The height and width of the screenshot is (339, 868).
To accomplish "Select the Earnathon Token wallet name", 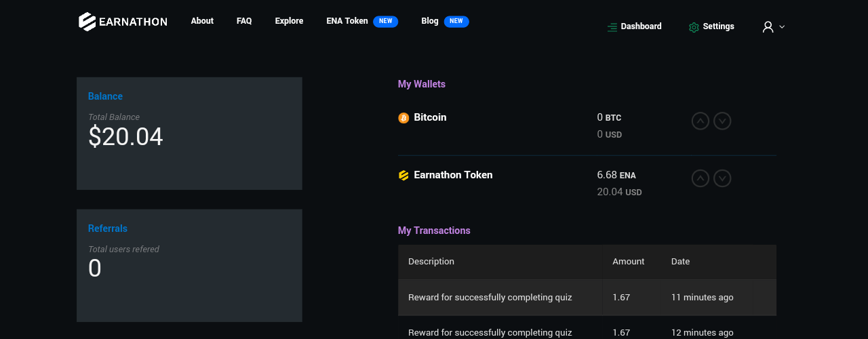I will [x=453, y=175].
